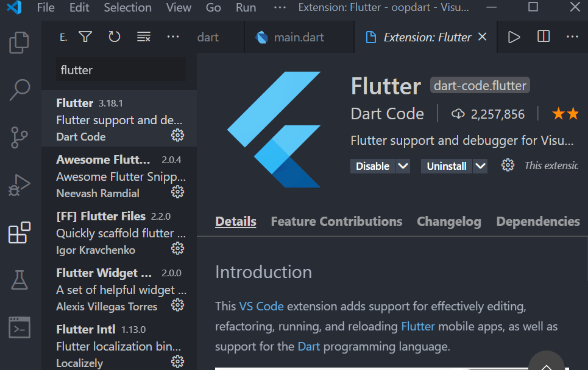Open the View menu
Image resolution: width=588 pixels, height=370 pixels.
click(x=179, y=7)
